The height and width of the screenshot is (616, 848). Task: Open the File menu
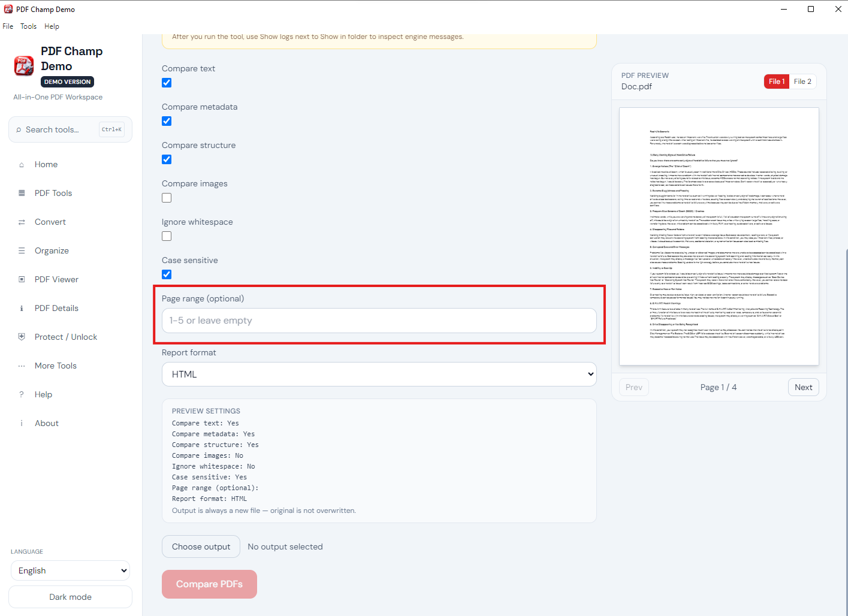click(x=8, y=26)
